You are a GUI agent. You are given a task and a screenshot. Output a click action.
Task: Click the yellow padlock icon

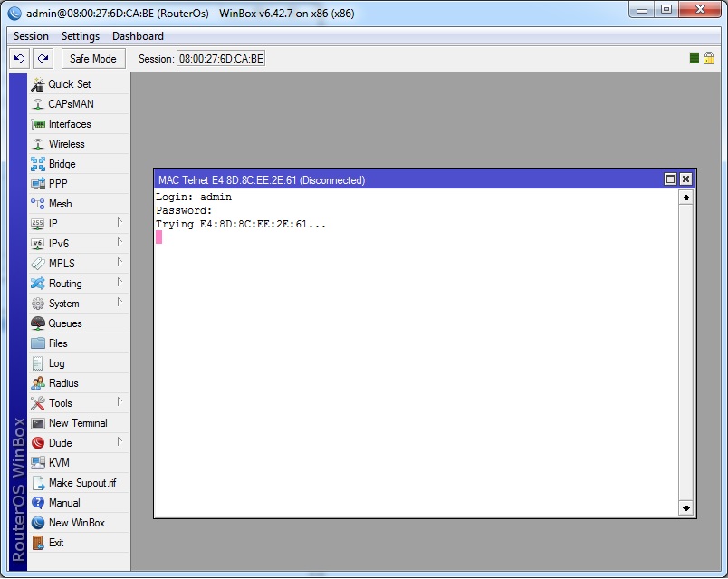[708, 58]
